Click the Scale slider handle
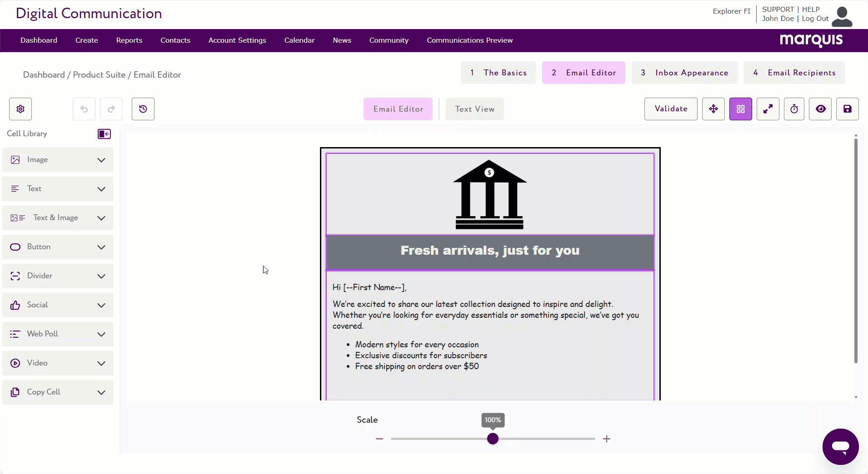 tap(493, 439)
